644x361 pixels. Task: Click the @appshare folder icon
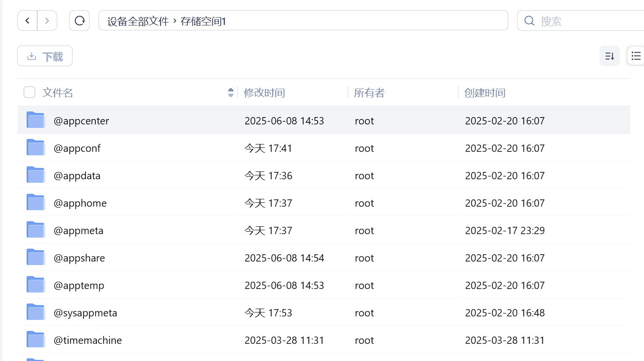[x=35, y=257]
